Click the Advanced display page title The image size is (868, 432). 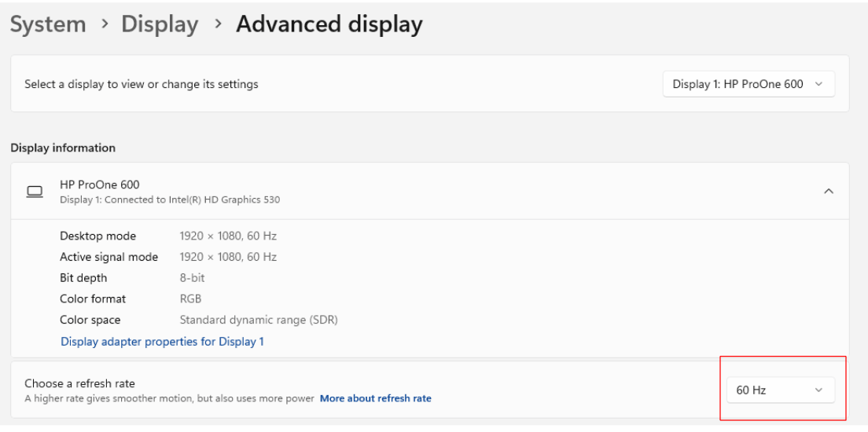click(x=329, y=24)
